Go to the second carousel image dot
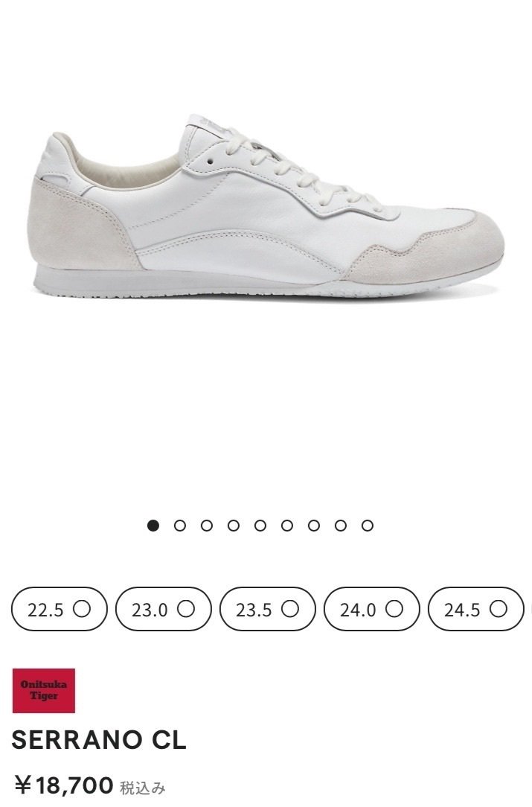The height and width of the screenshot is (807, 532). (179, 526)
